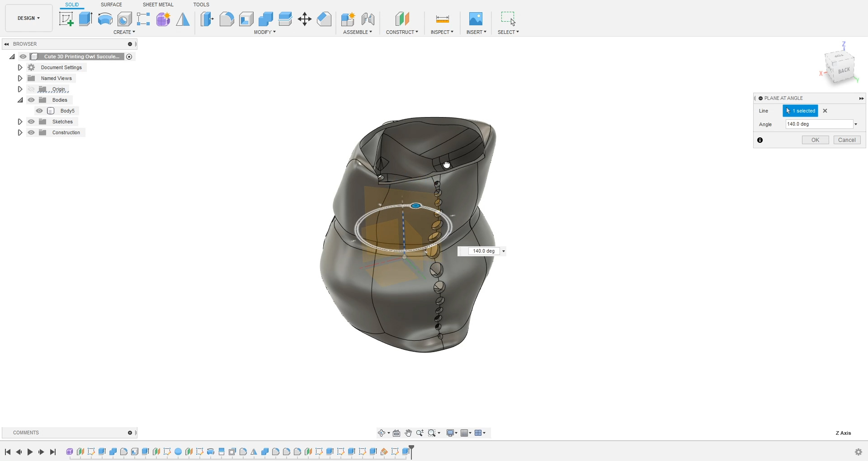
Task: Expand the Sketches folder
Action: (x=20, y=122)
